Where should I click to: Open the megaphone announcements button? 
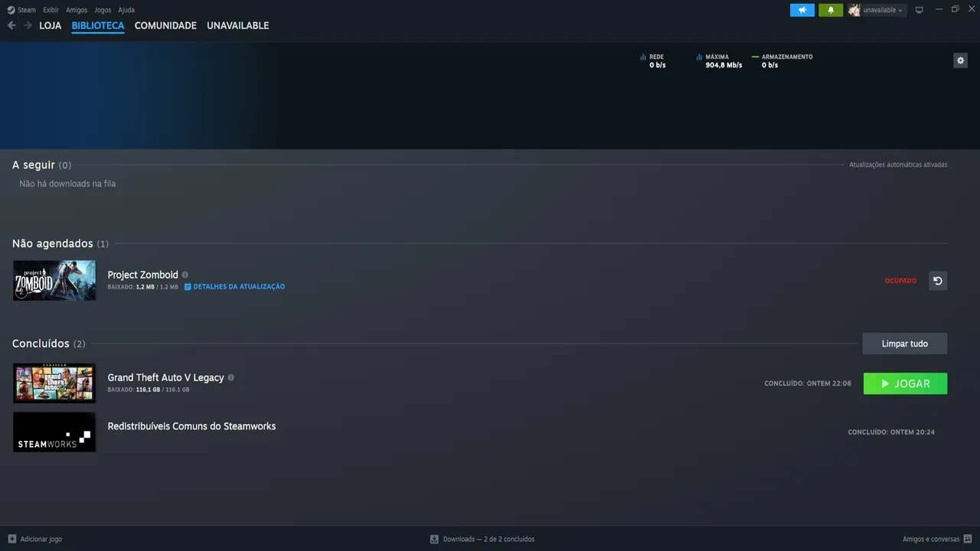pos(802,10)
